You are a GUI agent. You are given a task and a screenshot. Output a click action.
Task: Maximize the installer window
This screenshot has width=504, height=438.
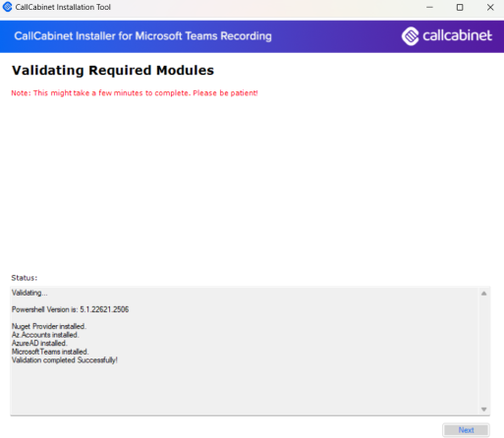pyautogui.click(x=460, y=7)
